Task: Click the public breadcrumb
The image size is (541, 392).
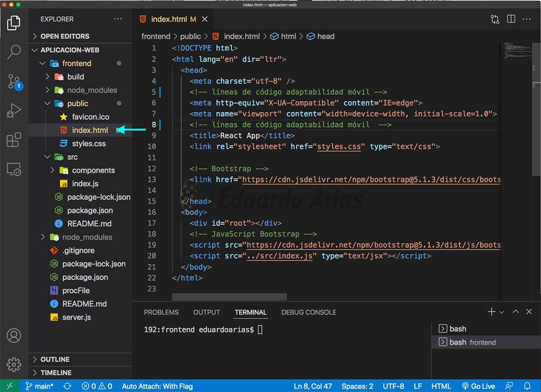Action: [x=190, y=36]
